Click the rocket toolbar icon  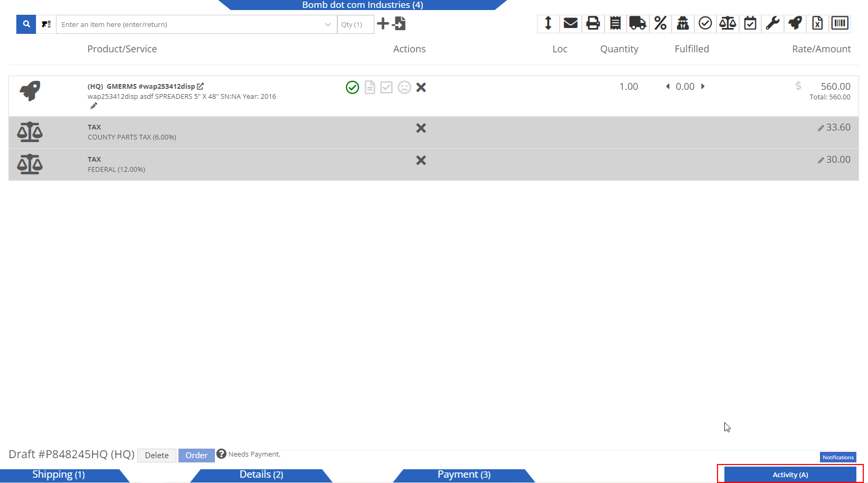(795, 23)
